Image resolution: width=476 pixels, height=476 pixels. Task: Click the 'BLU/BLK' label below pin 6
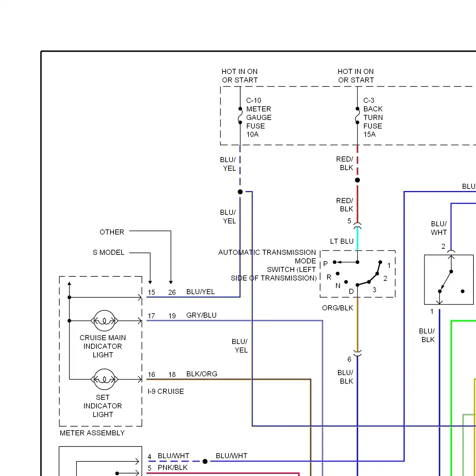(x=345, y=377)
